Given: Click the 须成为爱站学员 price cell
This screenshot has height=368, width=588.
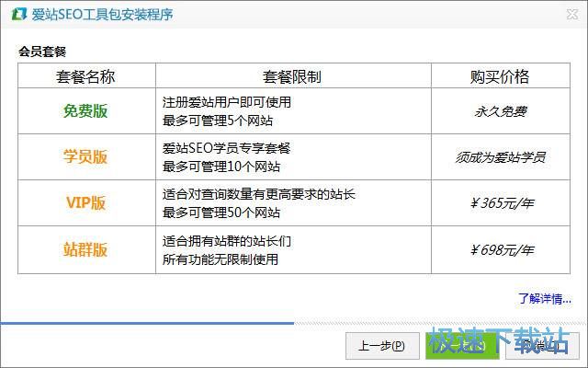Looking at the screenshot, I should point(501,157).
